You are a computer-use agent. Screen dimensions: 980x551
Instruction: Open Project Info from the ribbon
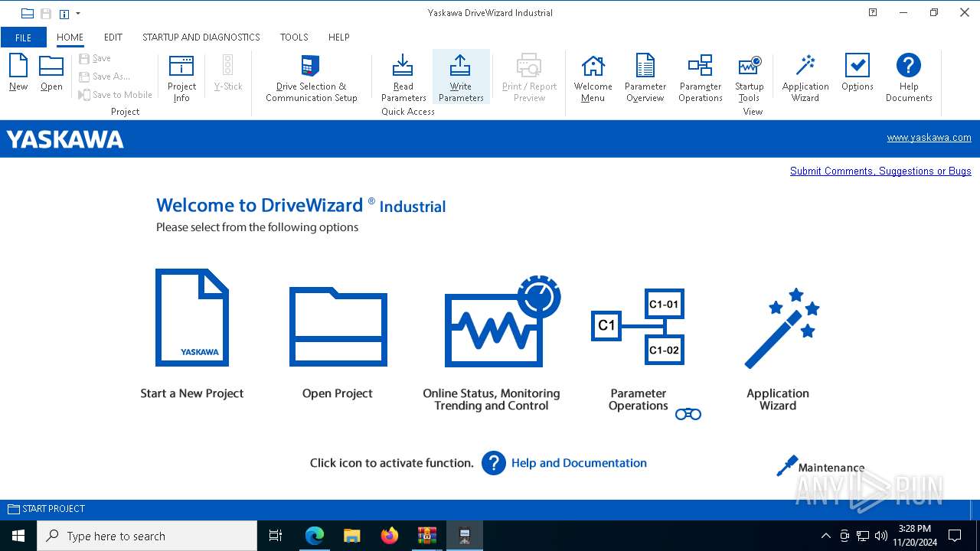point(181,77)
